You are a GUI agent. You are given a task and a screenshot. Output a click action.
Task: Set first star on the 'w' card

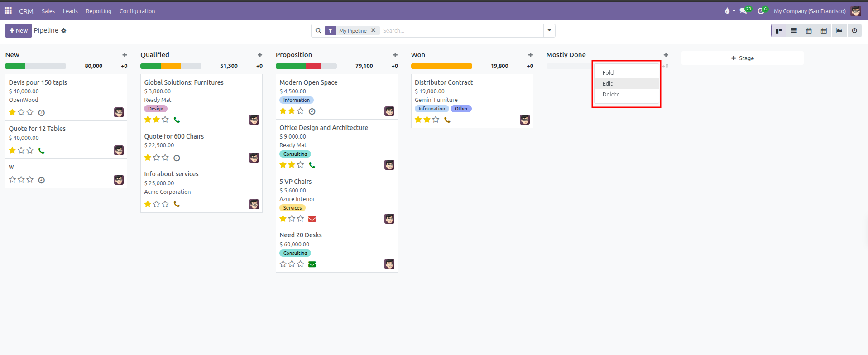pyautogui.click(x=12, y=180)
